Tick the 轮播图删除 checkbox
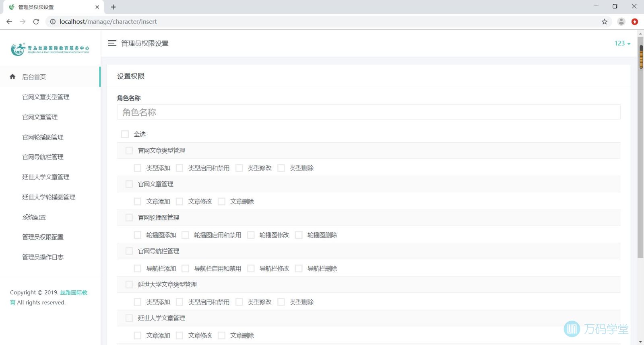Screen dimensions: 644x345 pyautogui.click(x=299, y=235)
